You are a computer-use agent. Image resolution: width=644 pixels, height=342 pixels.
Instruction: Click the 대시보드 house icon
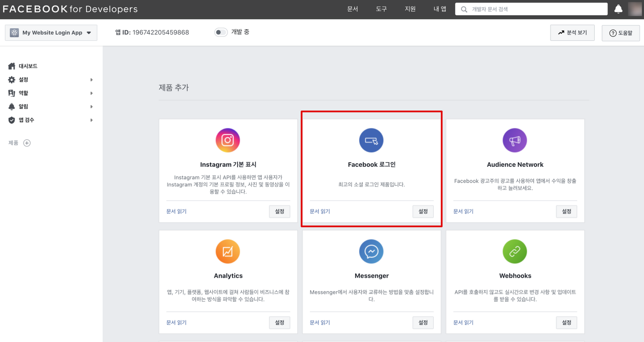(12, 66)
